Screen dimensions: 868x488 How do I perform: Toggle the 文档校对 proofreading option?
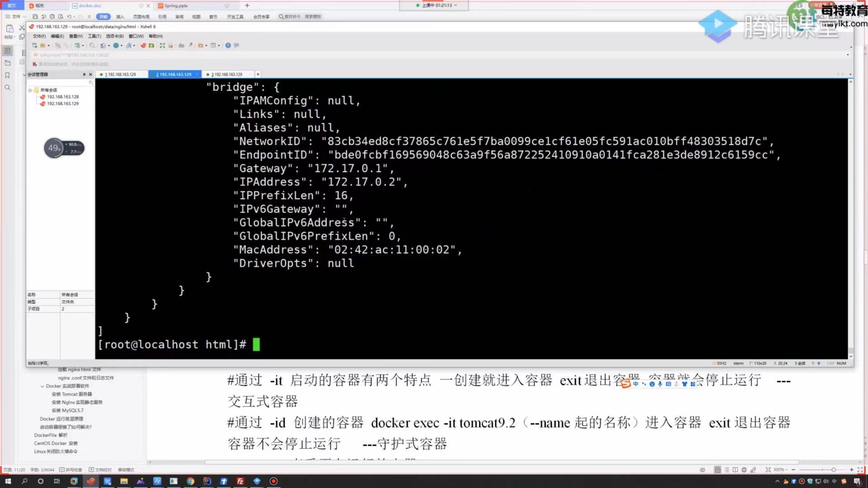[x=100, y=469]
